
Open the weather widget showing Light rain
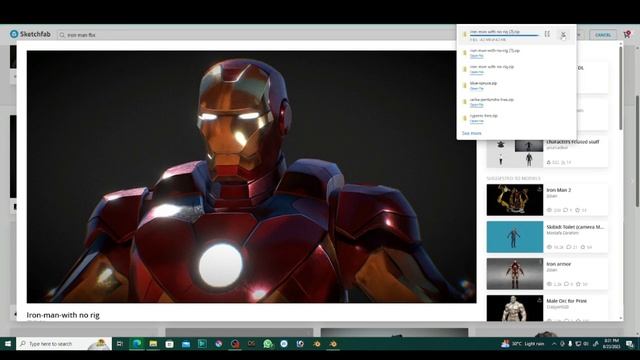pyautogui.click(x=523, y=344)
